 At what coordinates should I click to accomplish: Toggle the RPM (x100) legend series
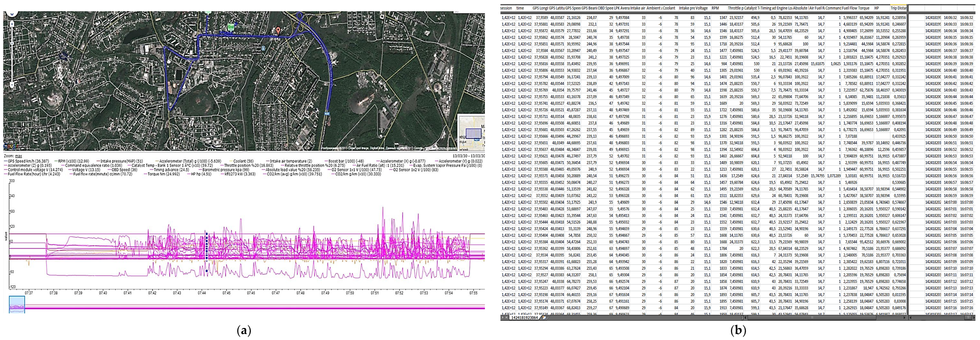[x=73, y=161]
